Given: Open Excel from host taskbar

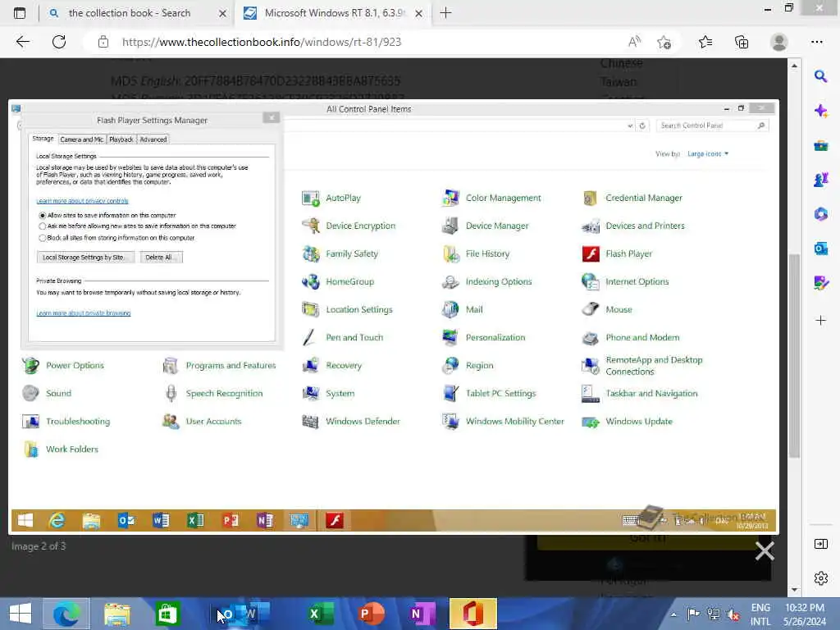Looking at the screenshot, I should click(x=321, y=614).
